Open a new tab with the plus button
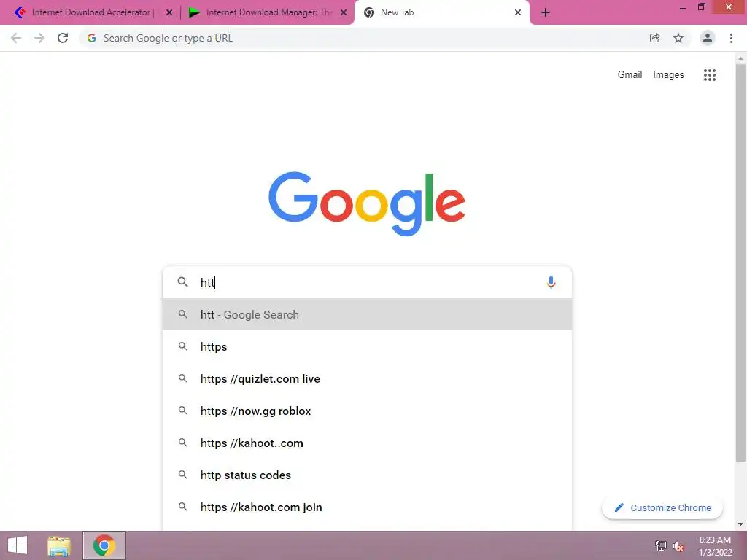This screenshot has height=560, width=747. pos(546,12)
